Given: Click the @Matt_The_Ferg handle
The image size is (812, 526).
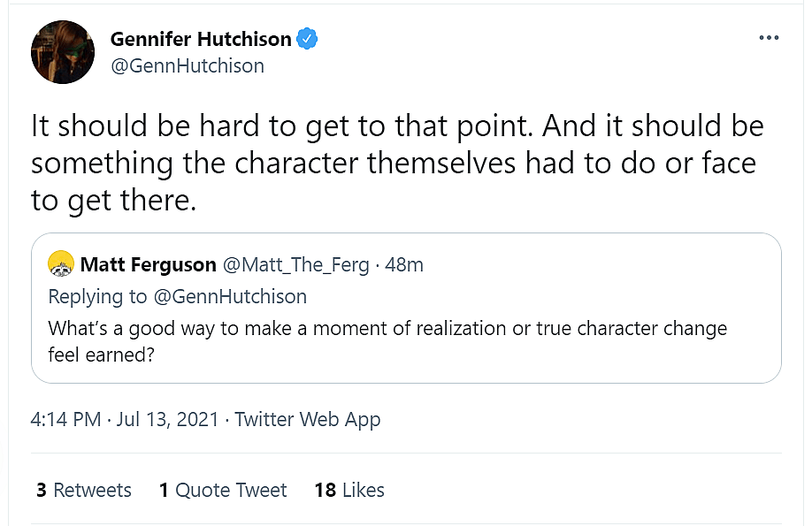Looking at the screenshot, I should tap(295, 264).
